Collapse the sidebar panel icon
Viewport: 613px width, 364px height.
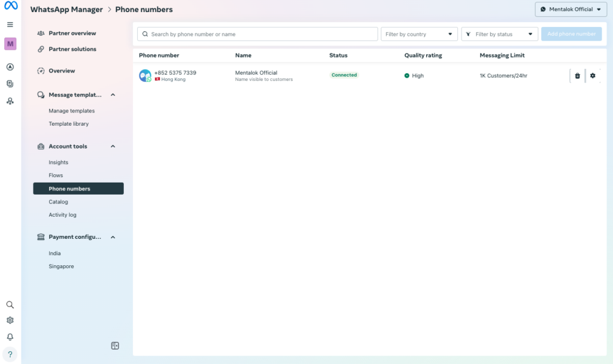click(x=115, y=345)
